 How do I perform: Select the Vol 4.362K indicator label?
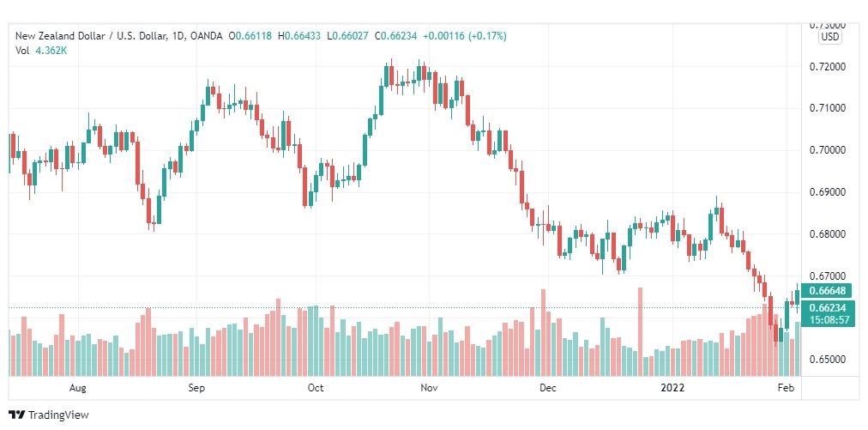tap(41, 50)
